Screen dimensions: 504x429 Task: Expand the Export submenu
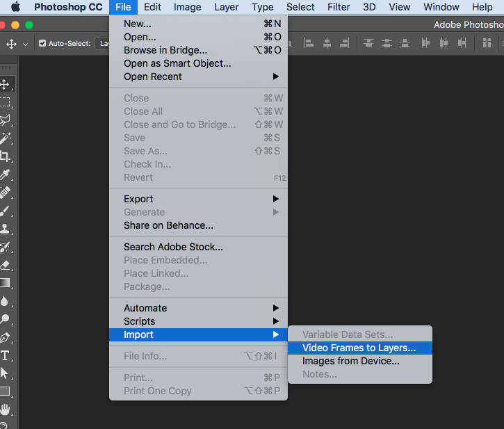[x=198, y=199]
